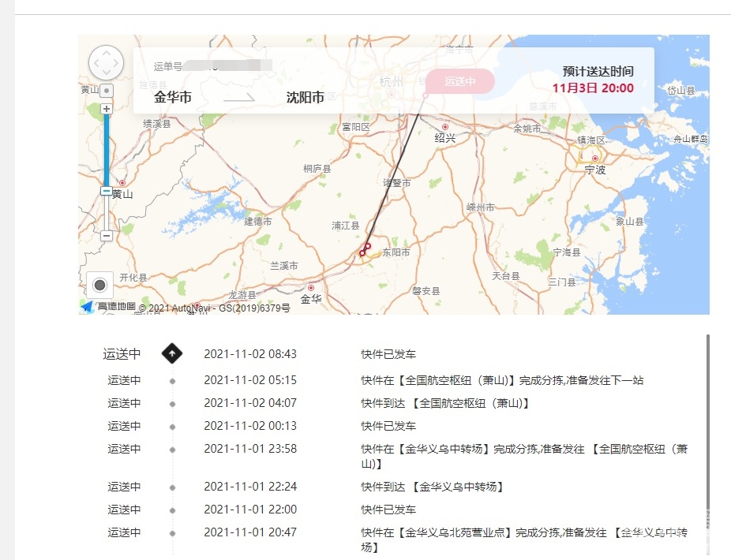Click the 快件到达 金华义乌中转场 entry
The image size is (731, 560).
click(433, 487)
